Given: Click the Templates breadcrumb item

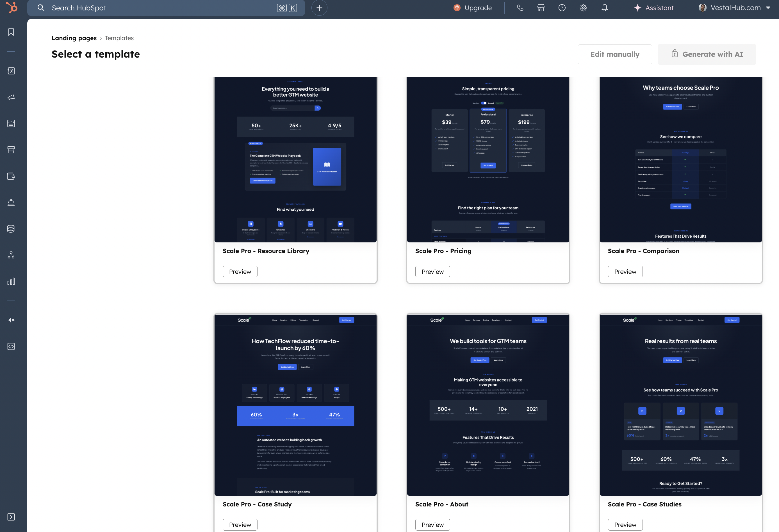Looking at the screenshot, I should [x=119, y=38].
